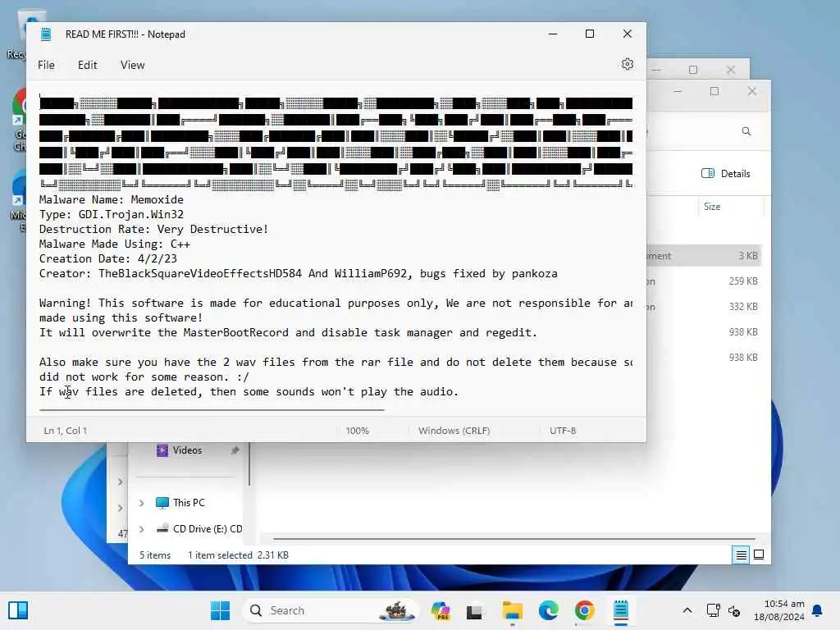Open Videos folder in Explorer sidebar
The width and height of the screenshot is (840, 630).
[x=187, y=450]
